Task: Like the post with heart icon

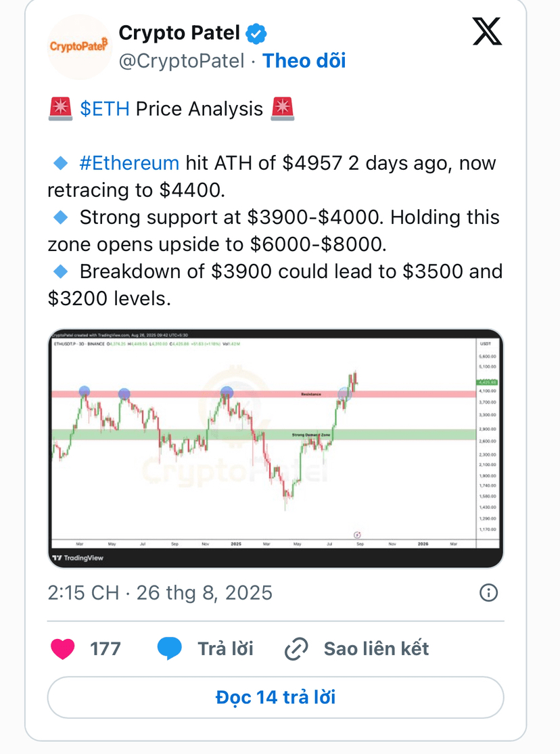Action: pyautogui.click(x=62, y=648)
